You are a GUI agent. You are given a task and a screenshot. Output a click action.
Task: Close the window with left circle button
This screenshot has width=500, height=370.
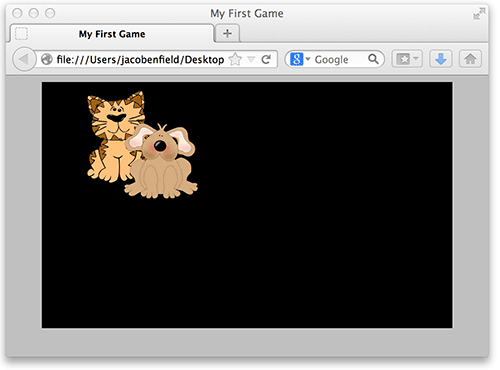[x=17, y=13]
